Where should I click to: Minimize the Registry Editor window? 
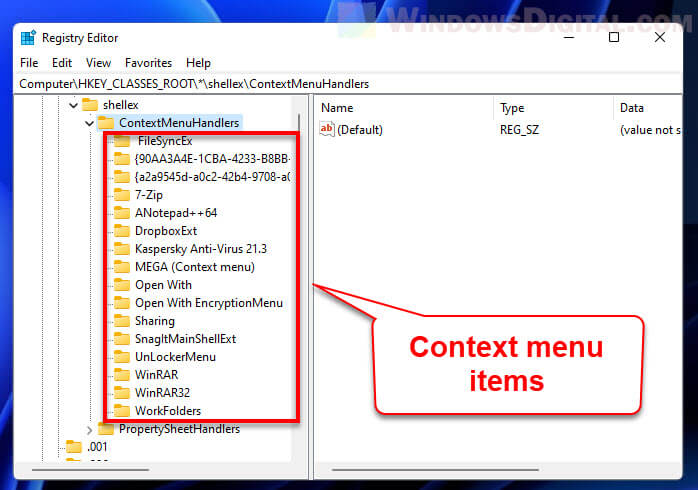click(x=569, y=37)
